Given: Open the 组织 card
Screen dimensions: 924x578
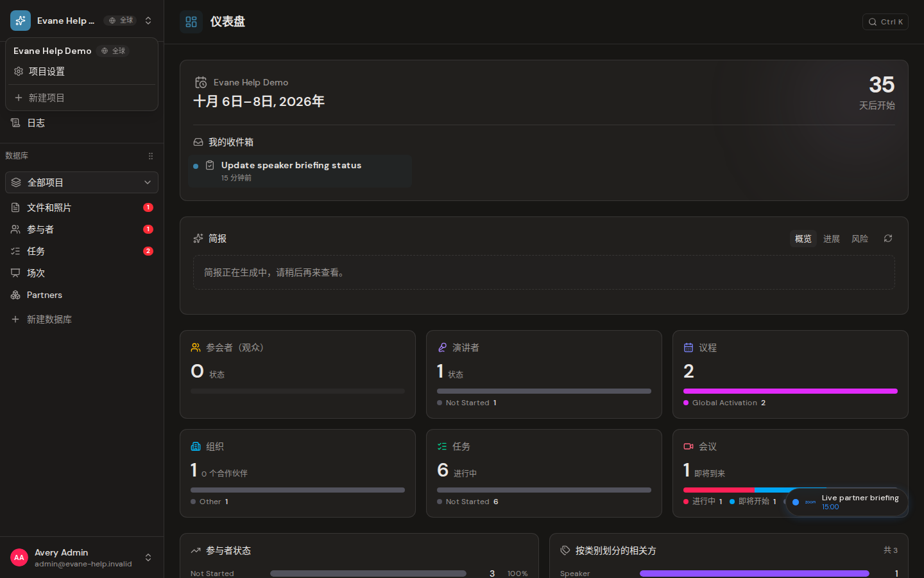Looking at the screenshot, I should pyautogui.click(x=298, y=473).
